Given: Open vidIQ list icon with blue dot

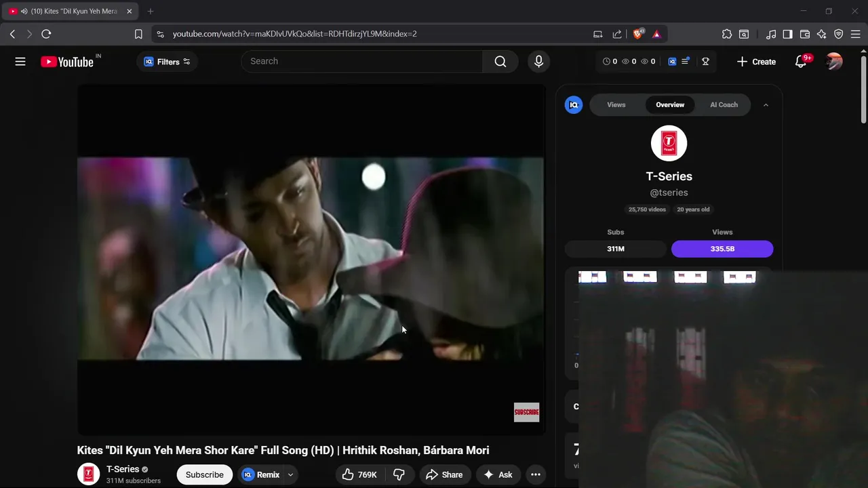Looking at the screenshot, I should click(x=686, y=61).
